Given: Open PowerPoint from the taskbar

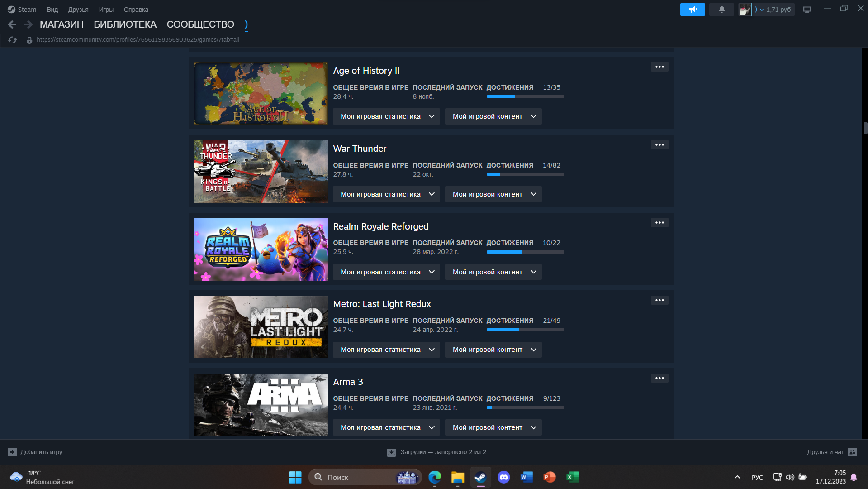Looking at the screenshot, I should point(550,477).
